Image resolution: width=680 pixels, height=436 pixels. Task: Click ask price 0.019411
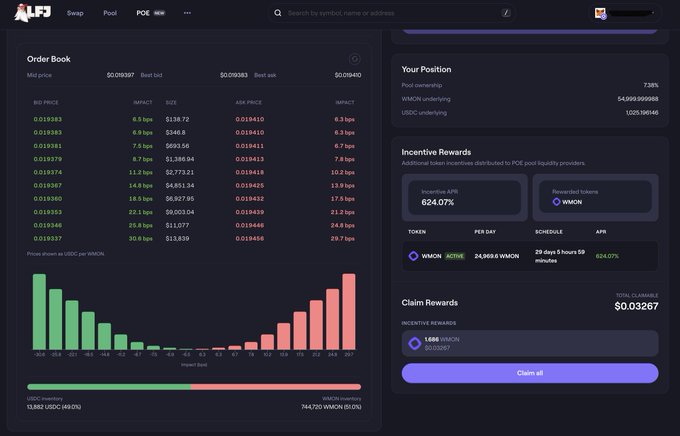249,146
